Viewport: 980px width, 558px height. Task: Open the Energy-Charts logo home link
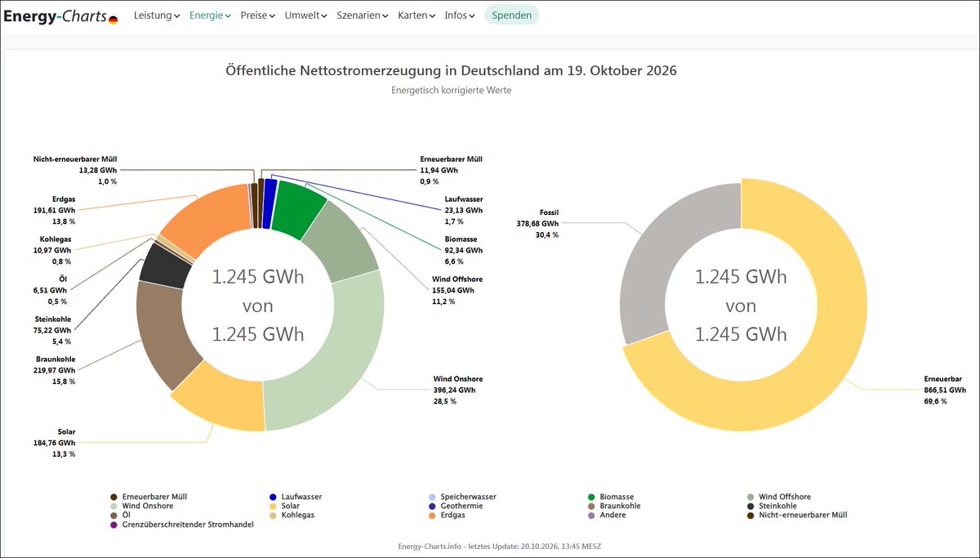tap(62, 16)
